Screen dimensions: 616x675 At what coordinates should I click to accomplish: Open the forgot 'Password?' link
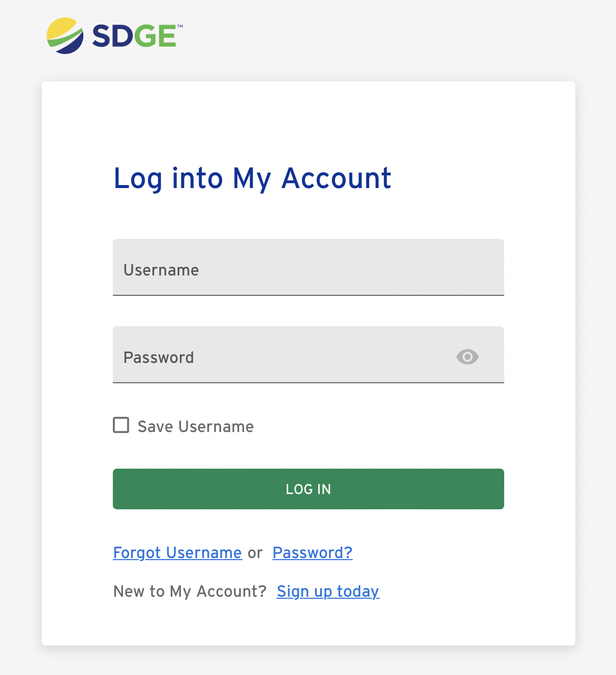coord(313,553)
